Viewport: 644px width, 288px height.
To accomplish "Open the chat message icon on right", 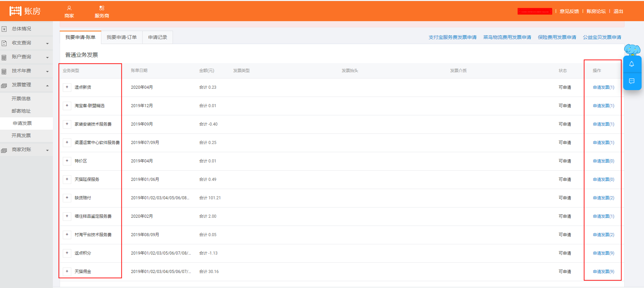I will [x=631, y=81].
